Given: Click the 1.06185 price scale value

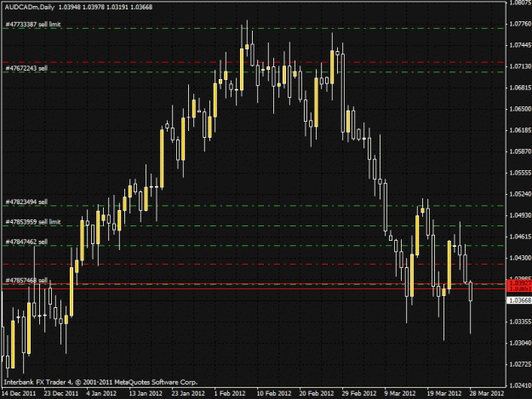Looking at the screenshot, I should (x=520, y=130).
